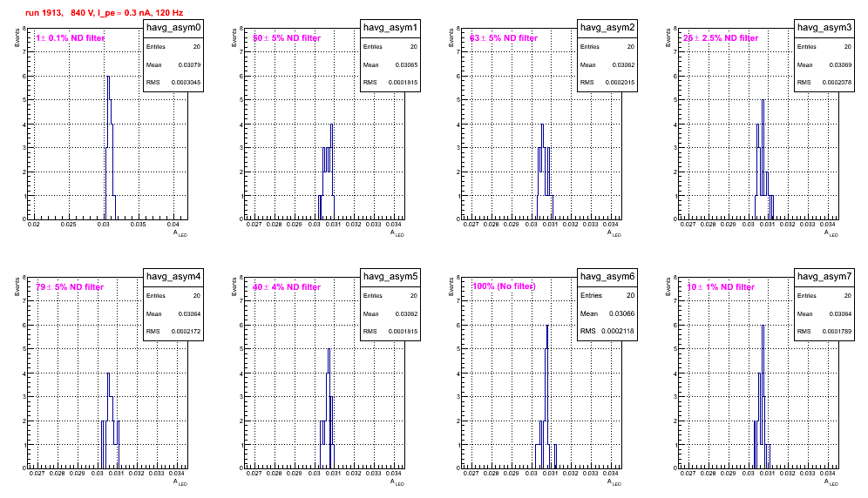Click the blue histogram in havg_asym4 plot
Screen dimensions: 868x498
(110, 421)
